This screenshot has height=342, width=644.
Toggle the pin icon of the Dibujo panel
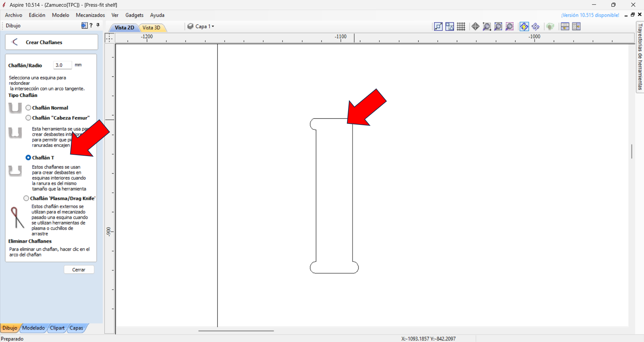coord(98,25)
